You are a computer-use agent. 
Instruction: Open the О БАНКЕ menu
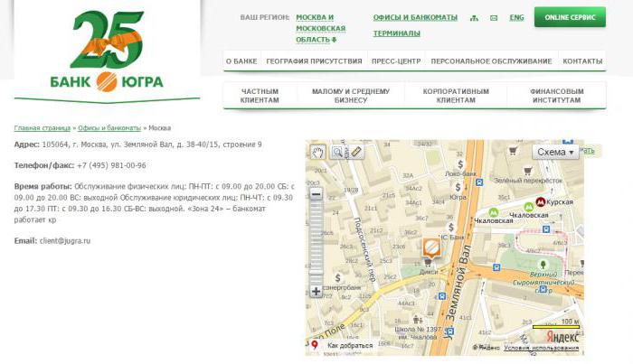click(x=241, y=61)
